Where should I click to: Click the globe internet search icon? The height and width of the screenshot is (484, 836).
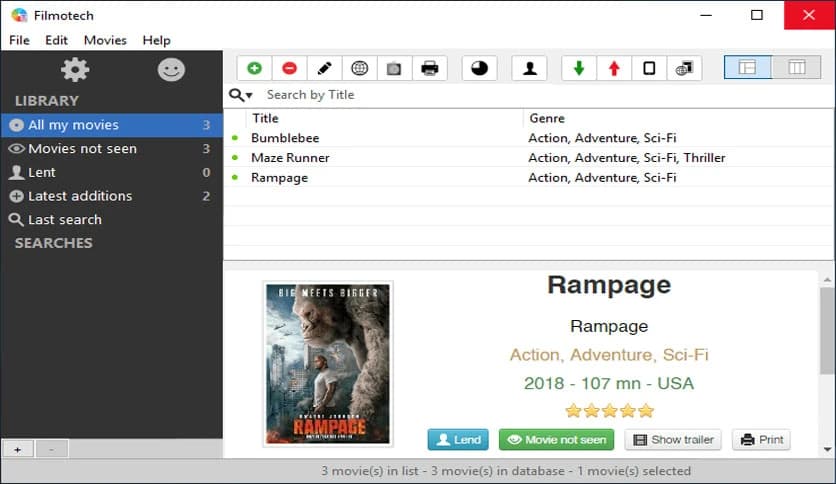(359, 68)
